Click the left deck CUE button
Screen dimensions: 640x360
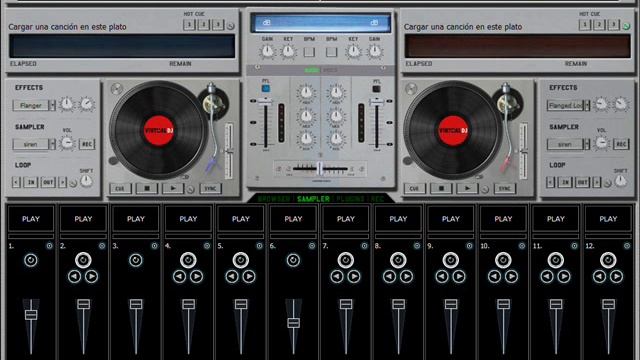click(x=120, y=189)
